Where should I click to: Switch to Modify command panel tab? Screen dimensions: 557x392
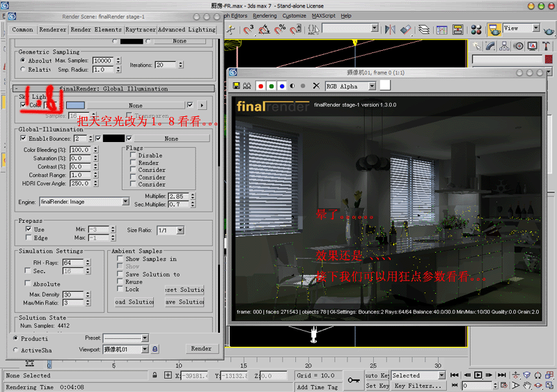(491, 46)
